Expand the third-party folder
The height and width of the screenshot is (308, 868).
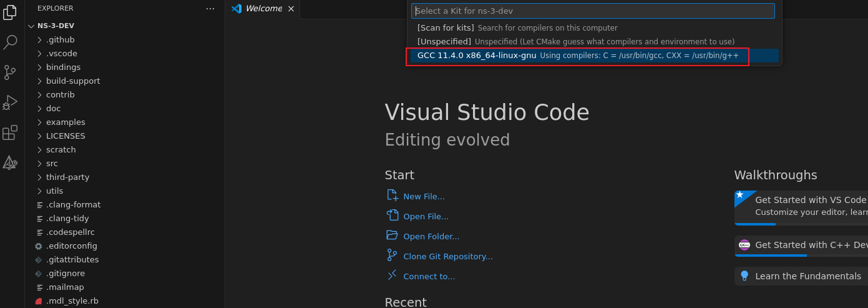[39, 177]
